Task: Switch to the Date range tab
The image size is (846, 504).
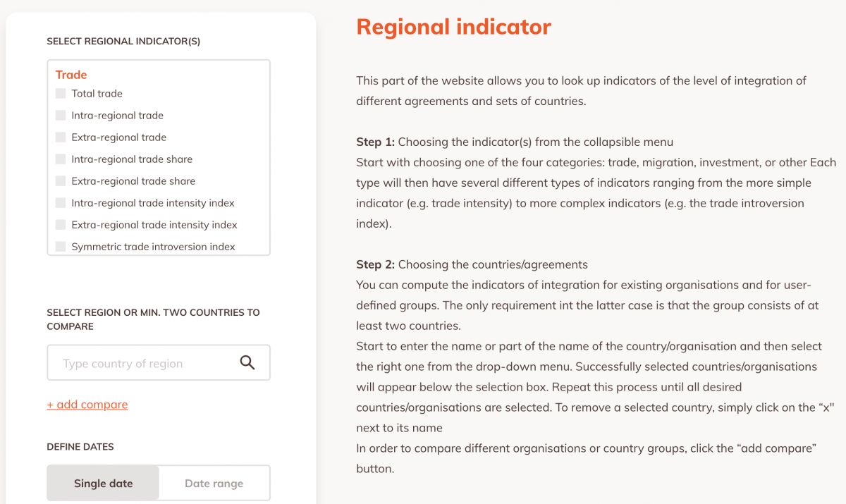Action: [x=214, y=483]
